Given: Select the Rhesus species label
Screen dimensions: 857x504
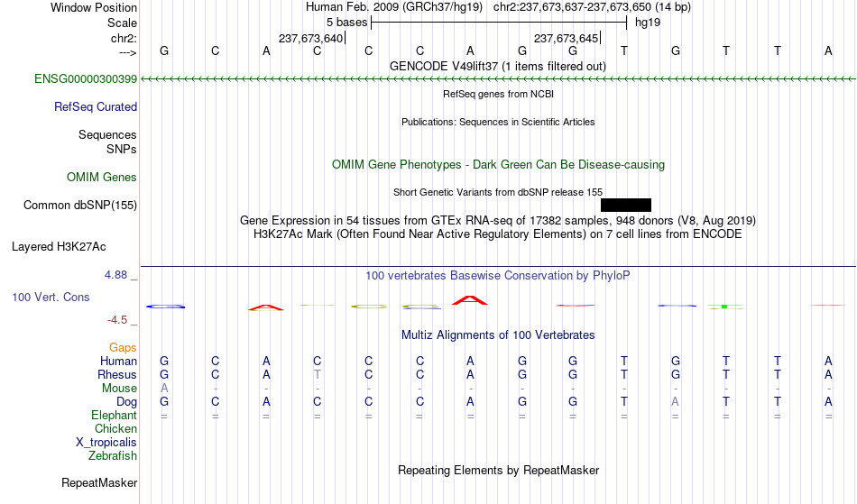Looking at the screenshot, I should (117, 374).
